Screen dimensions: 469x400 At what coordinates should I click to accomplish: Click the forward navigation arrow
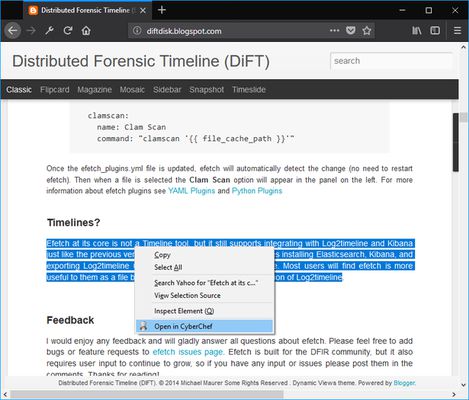click(x=31, y=31)
